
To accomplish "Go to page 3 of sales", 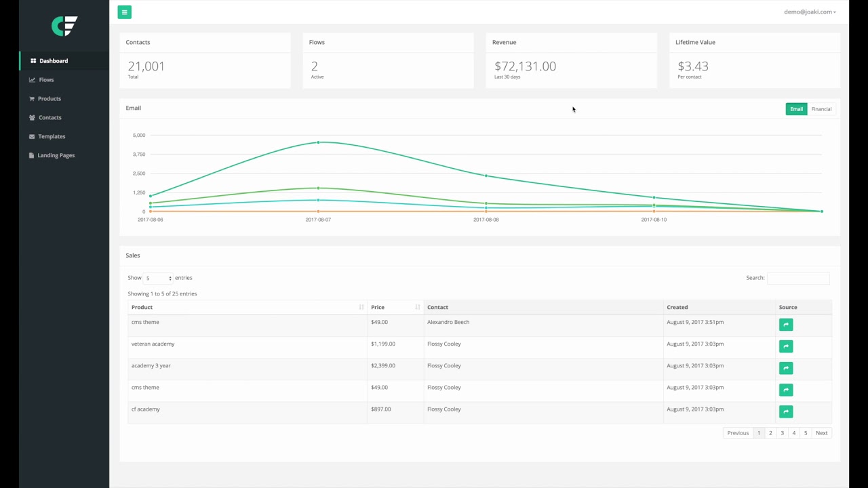I will (782, 433).
